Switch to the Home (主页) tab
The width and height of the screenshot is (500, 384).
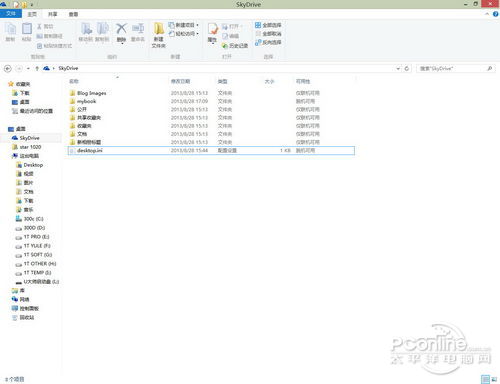pos(32,14)
